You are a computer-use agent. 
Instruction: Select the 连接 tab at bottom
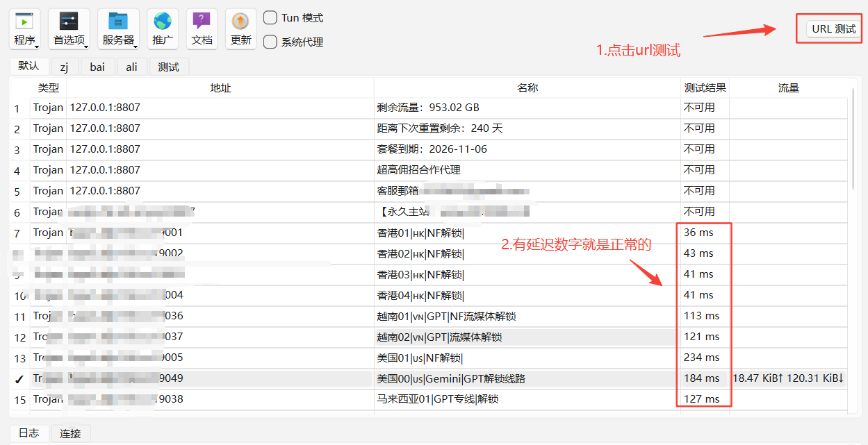(x=70, y=434)
